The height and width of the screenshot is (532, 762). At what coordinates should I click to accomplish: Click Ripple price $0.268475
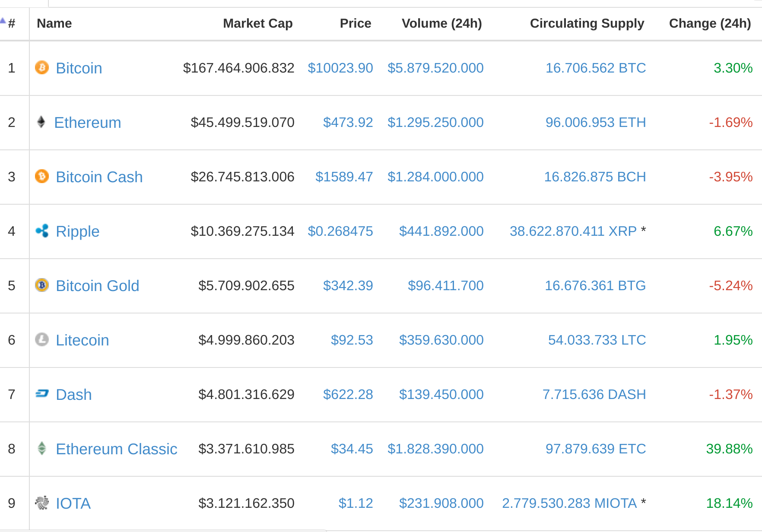pyautogui.click(x=340, y=231)
